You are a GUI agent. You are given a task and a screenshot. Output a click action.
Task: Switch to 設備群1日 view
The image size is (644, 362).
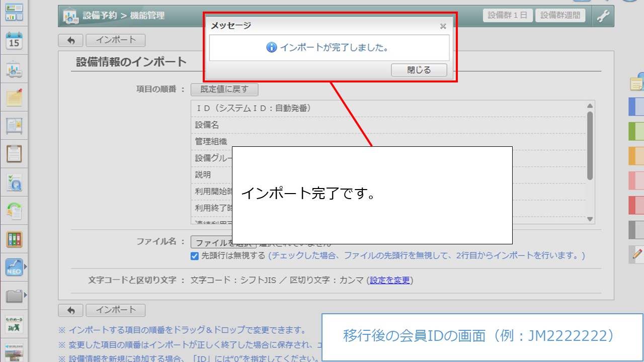508,15
